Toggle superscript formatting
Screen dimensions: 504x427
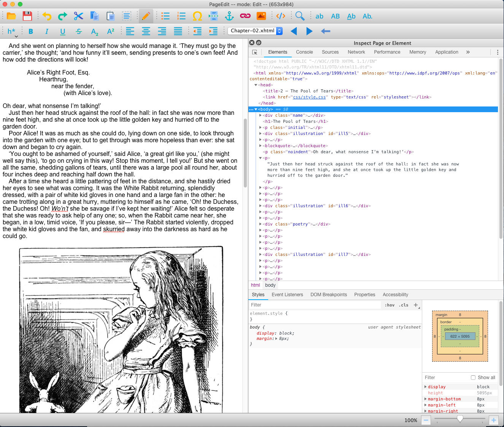tap(111, 32)
